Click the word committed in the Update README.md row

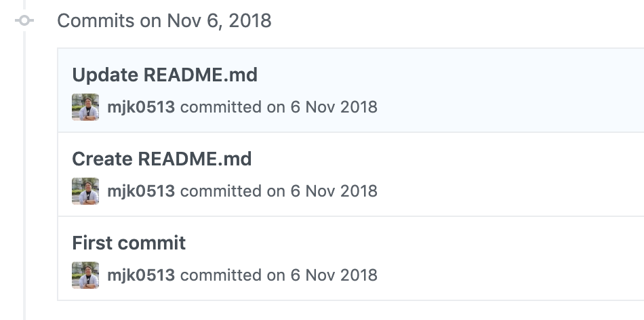(x=221, y=107)
